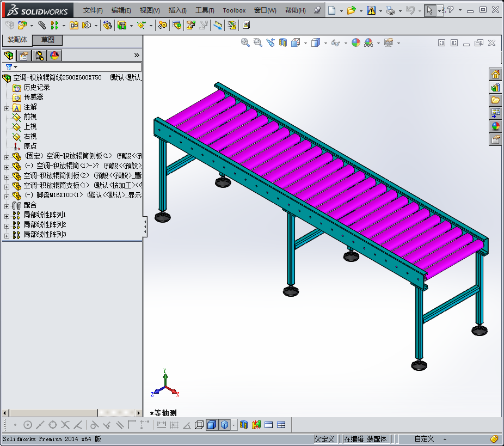Expand the 局部线性阵列1 tree node

click(7, 216)
